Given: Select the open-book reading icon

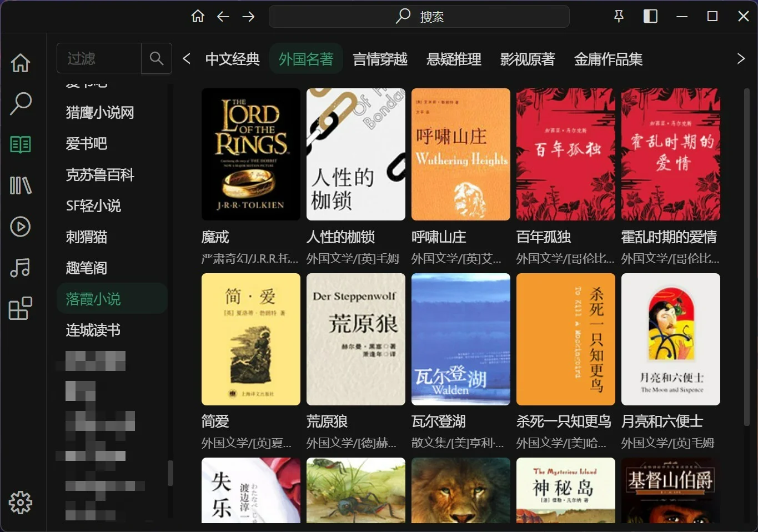Looking at the screenshot, I should coord(21,144).
